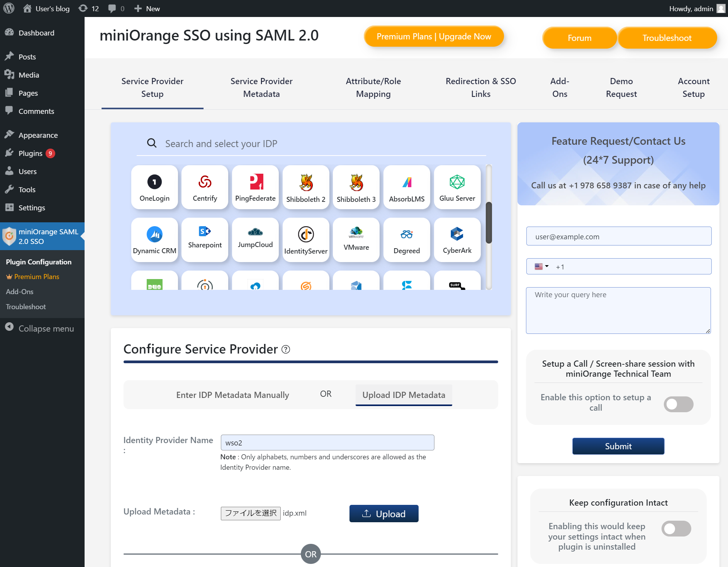The image size is (728, 567).
Task: Pick the Shibboleth 2 IDP tile
Action: point(306,188)
